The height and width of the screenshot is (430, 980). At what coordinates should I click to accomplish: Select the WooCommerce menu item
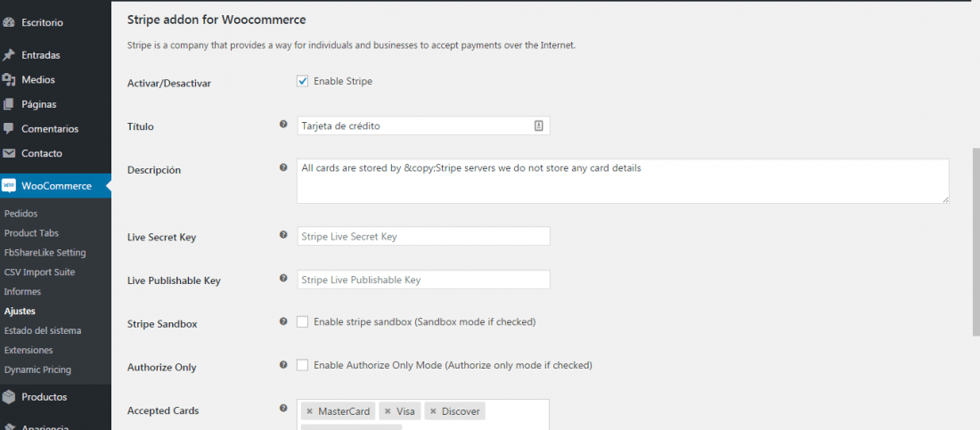[55, 186]
